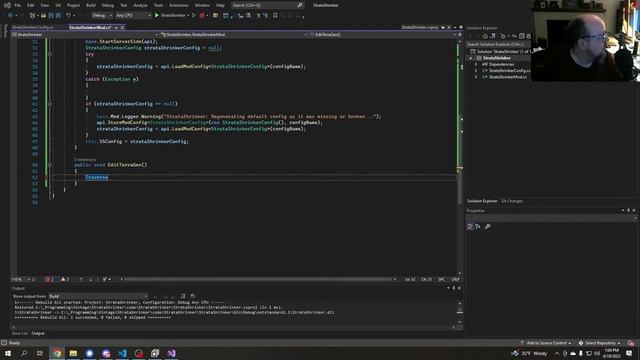This screenshot has width=640, height=360.
Task: Open the Debug menu
Action: 108,5
